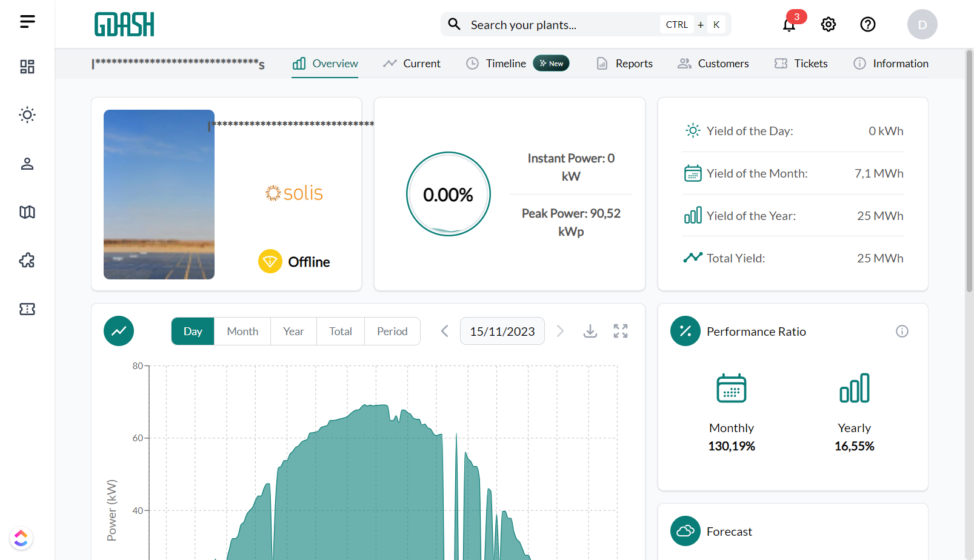This screenshot has height=560, width=974.
Task: Click the plant photo thumbnail
Action: [x=159, y=195]
